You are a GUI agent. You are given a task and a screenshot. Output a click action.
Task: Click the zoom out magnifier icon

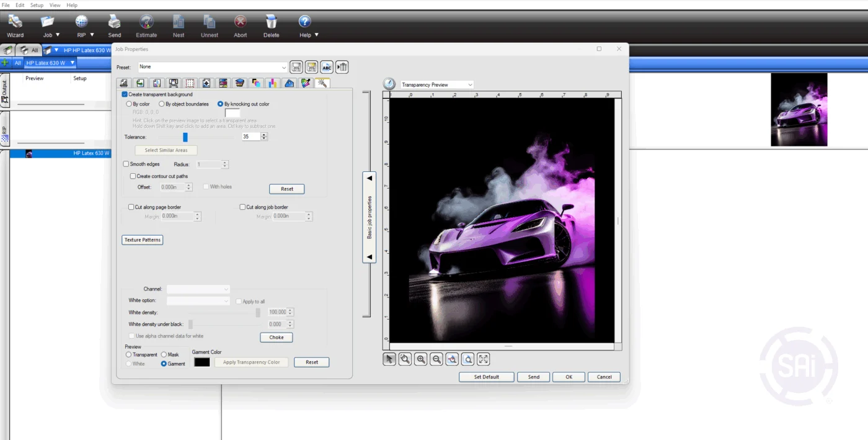point(436,359)
